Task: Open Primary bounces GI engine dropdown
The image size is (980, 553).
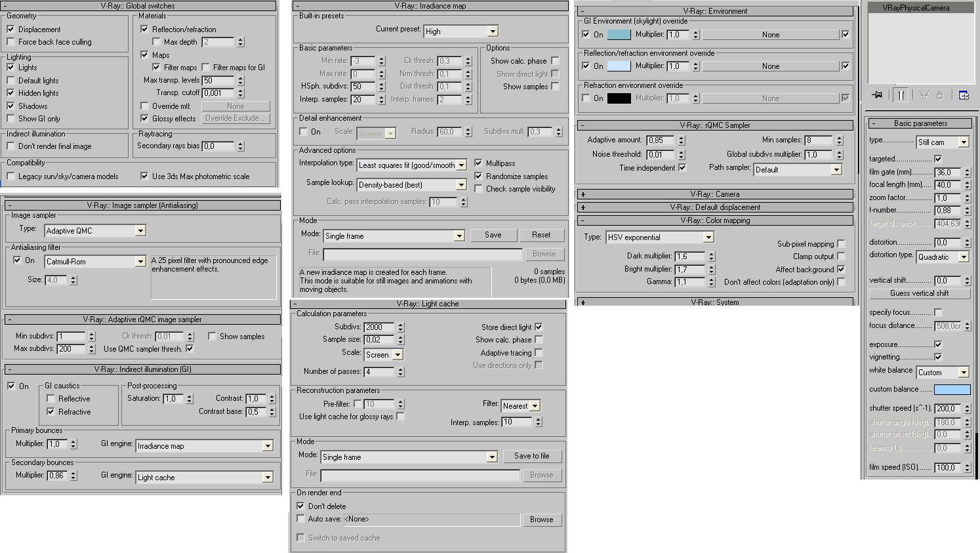Action: coord(204,446)
